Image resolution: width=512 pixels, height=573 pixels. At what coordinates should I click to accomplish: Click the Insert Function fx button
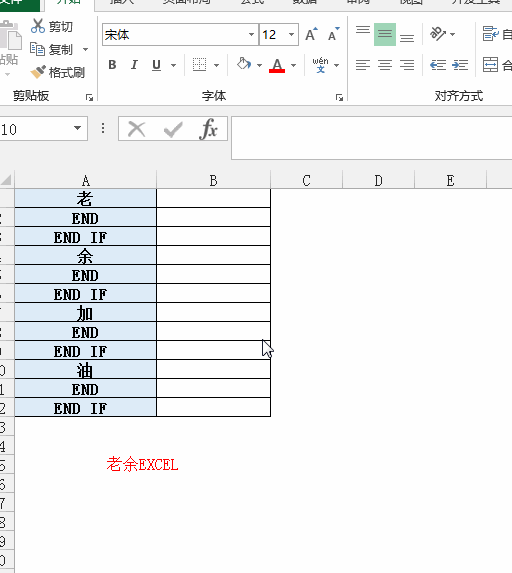click(x=209, y=129)
